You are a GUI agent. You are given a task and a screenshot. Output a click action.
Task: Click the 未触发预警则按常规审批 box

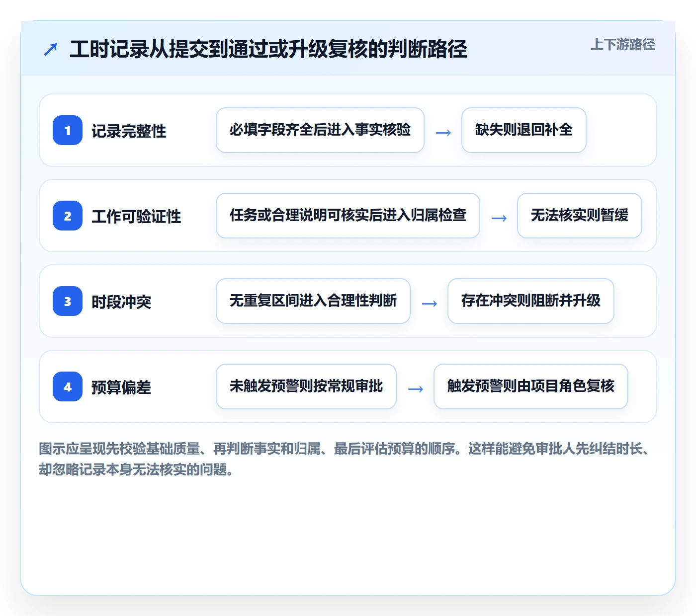point(306,386)
